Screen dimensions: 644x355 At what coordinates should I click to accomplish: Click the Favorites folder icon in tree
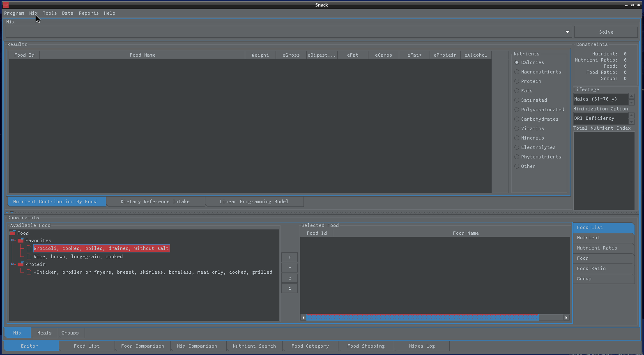21,240
